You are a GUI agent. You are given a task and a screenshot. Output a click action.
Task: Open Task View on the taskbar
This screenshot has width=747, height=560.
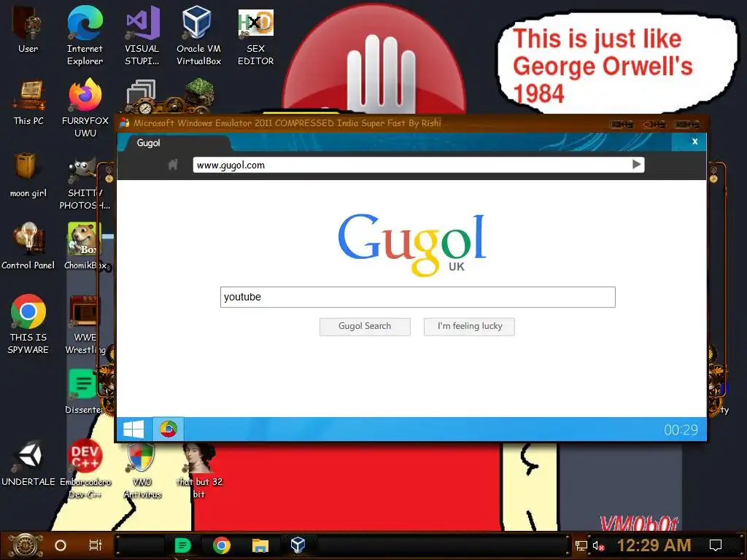[96, 545]
